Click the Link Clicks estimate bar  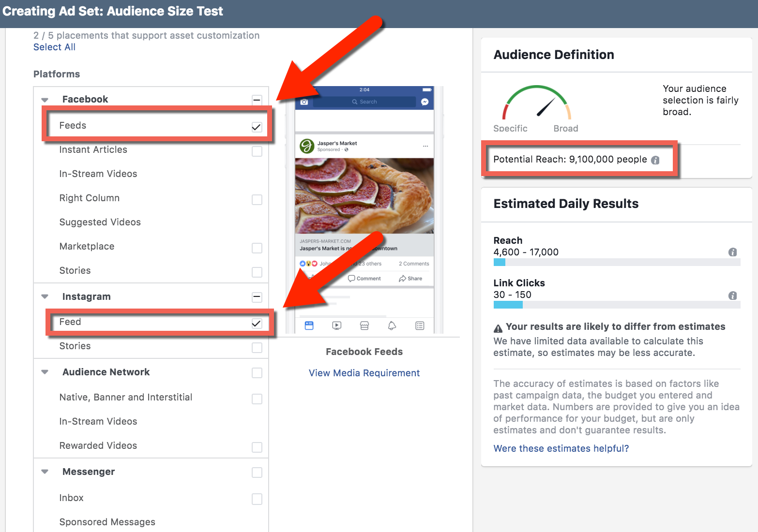pyautogui.click(x=617, y=305)
